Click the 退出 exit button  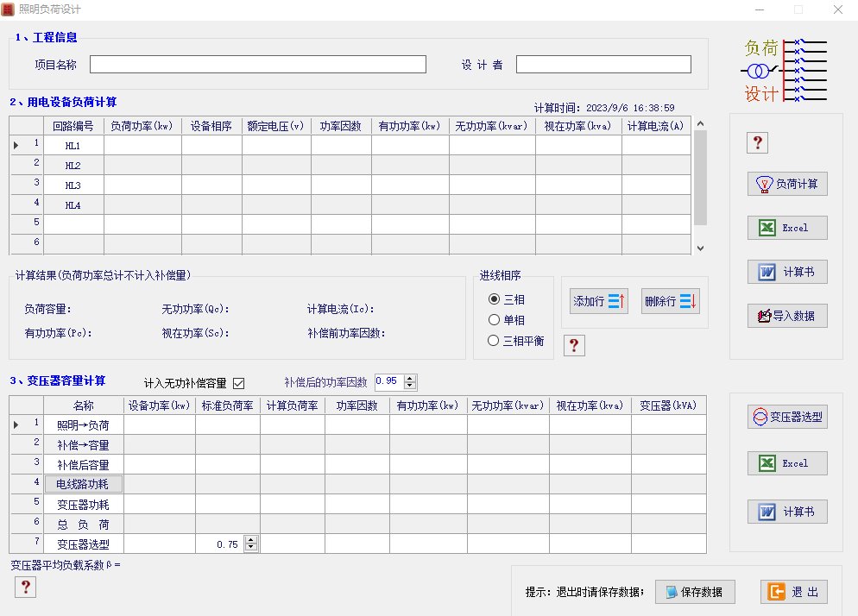click(794, 592)
